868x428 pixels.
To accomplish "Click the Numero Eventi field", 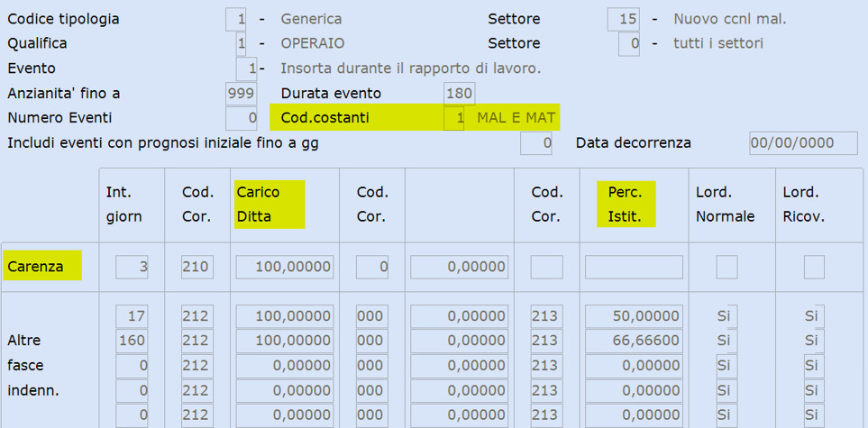I will coord(242,118).
